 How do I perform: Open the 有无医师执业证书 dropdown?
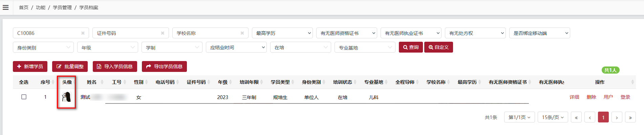(411, 33)
